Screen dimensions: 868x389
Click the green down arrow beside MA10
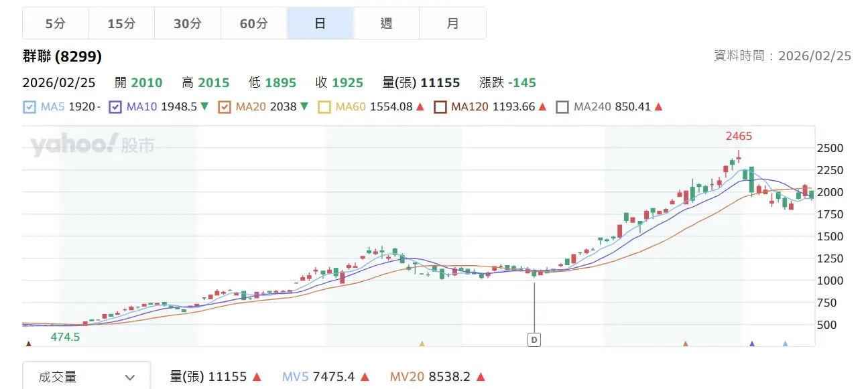pyautogui.click(x=204, y=106)
